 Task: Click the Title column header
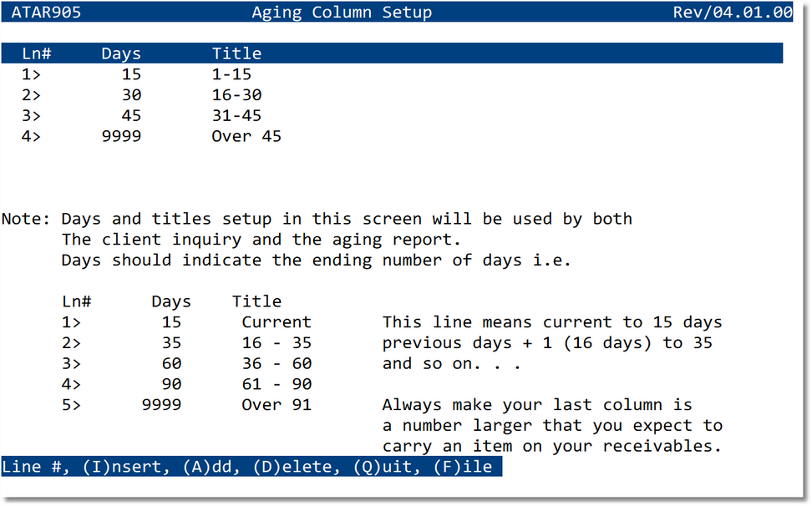236,53
